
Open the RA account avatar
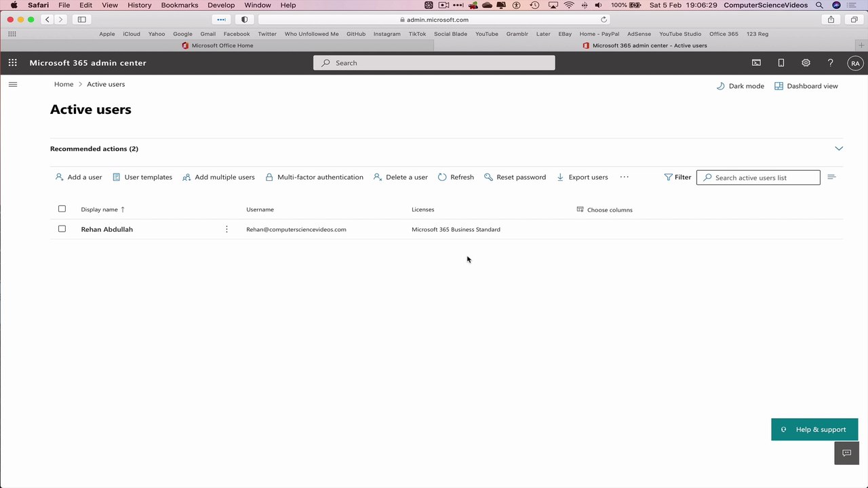(x=855, y=63)
